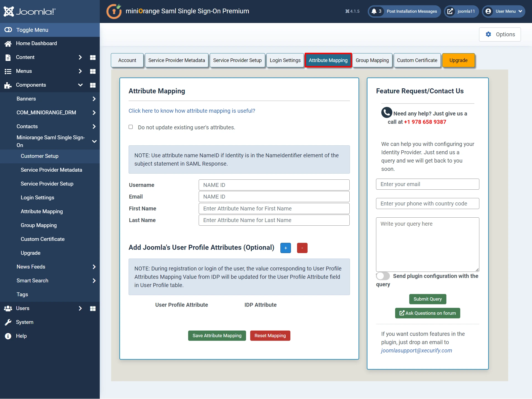Expand the Menus menu chevron
532x399 pixels.
(x=80, y=71)
